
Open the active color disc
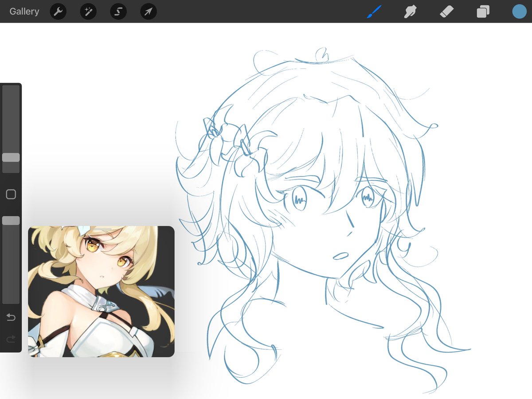(x=519, y=12)
